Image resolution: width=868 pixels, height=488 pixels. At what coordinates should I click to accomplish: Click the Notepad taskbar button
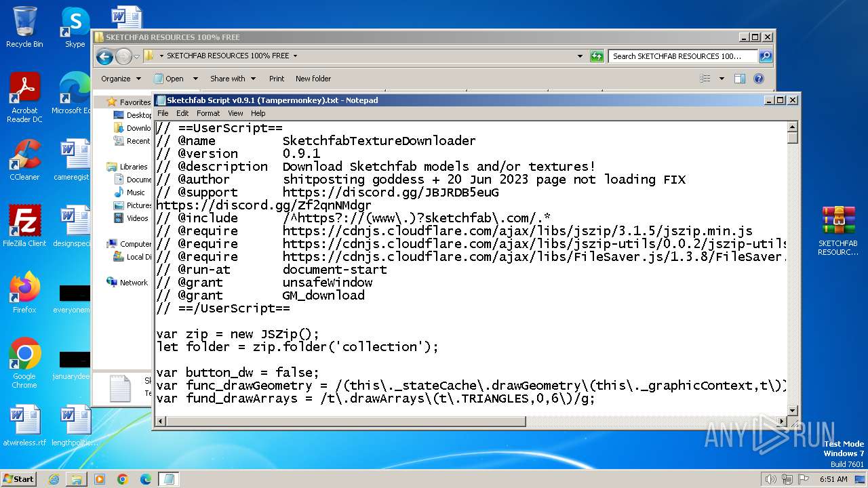click(168, 479)
